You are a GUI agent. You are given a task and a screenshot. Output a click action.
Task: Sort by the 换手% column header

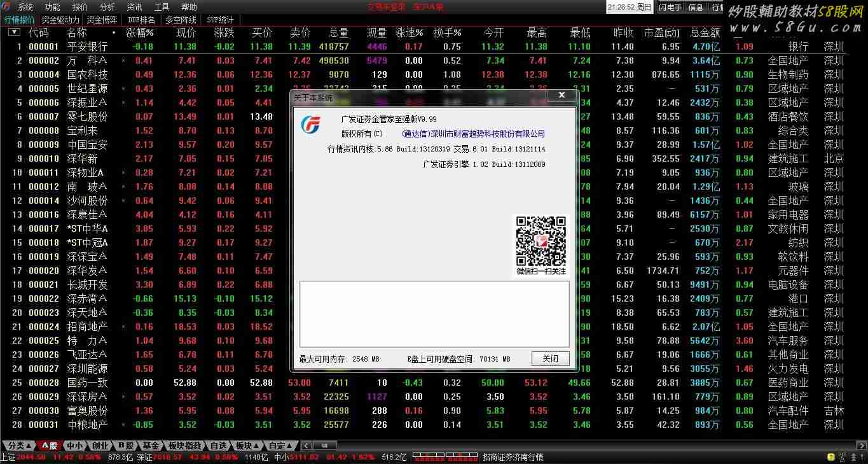coord(447,32)
